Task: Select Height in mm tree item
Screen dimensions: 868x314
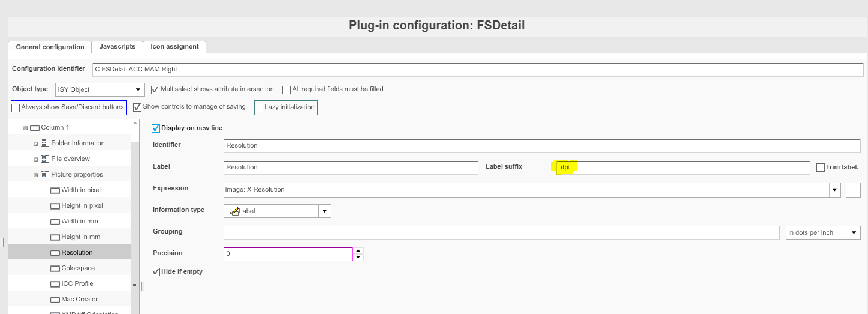Action: [x=81, y=237]
